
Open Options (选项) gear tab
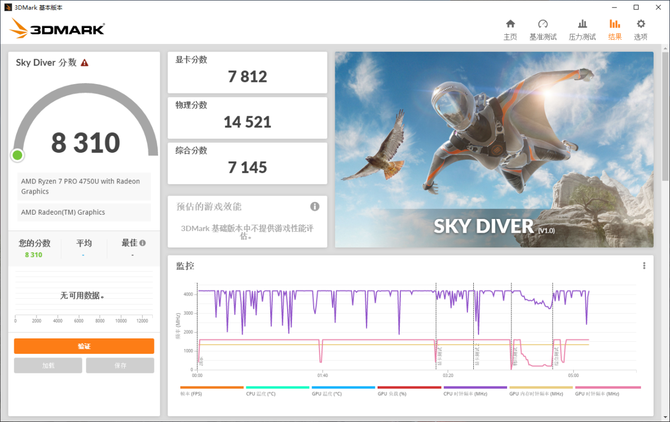tap(641, 30)
